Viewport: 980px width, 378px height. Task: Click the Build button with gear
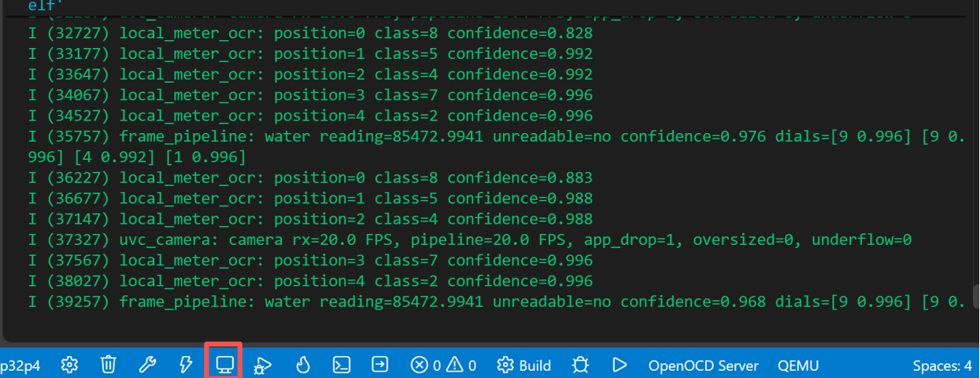point(524,365)
